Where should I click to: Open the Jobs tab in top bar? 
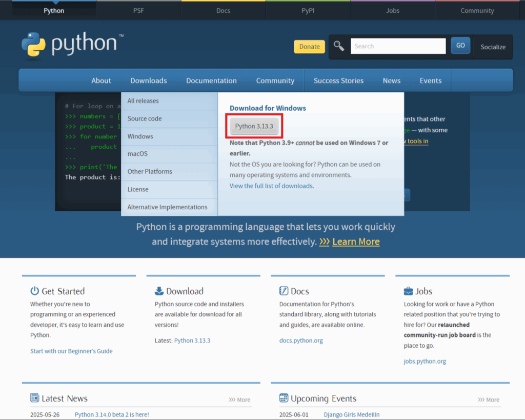393,10
